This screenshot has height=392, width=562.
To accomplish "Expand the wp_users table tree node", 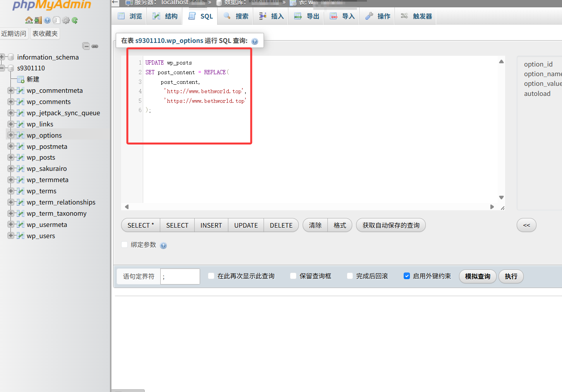I will [x=11, y=236].
